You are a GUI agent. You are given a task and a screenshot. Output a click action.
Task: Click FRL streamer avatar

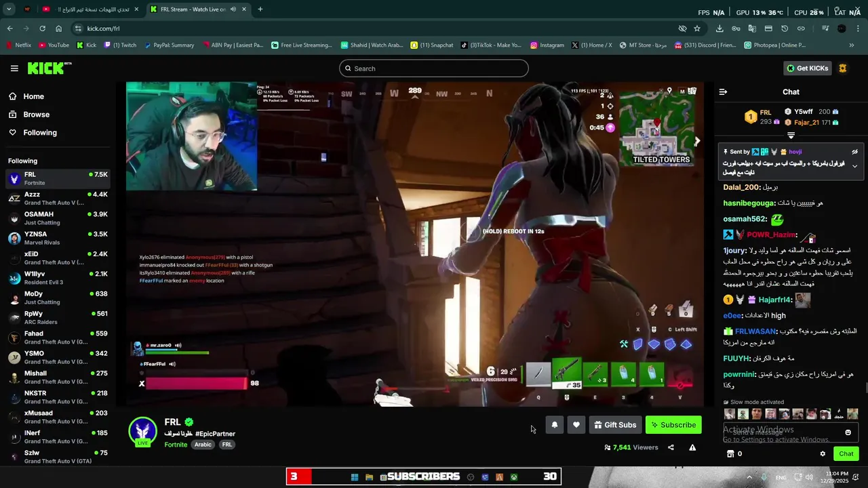tap(143, 432)
